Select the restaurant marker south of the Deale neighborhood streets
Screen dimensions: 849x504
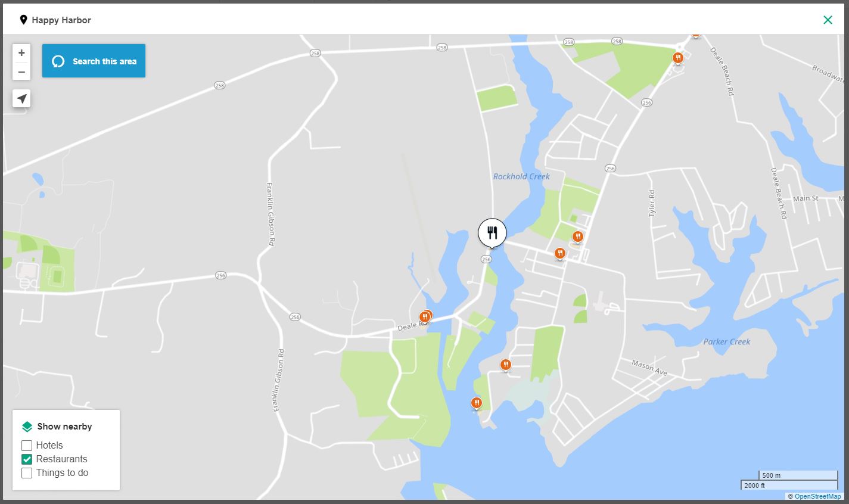[506, 365]
